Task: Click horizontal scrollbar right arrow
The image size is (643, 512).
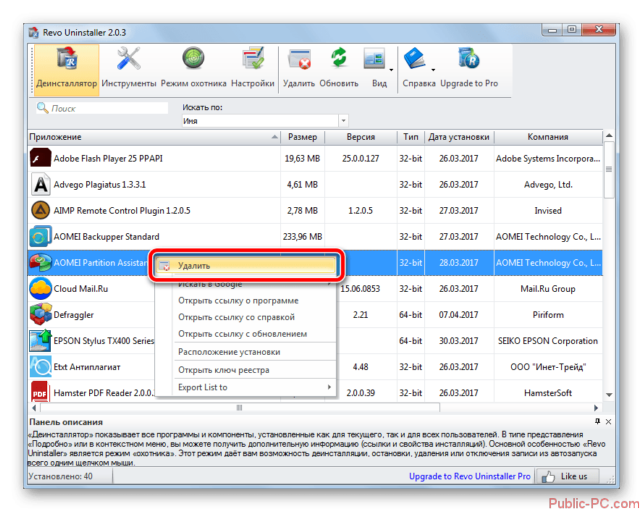Action: pos(596,408)
